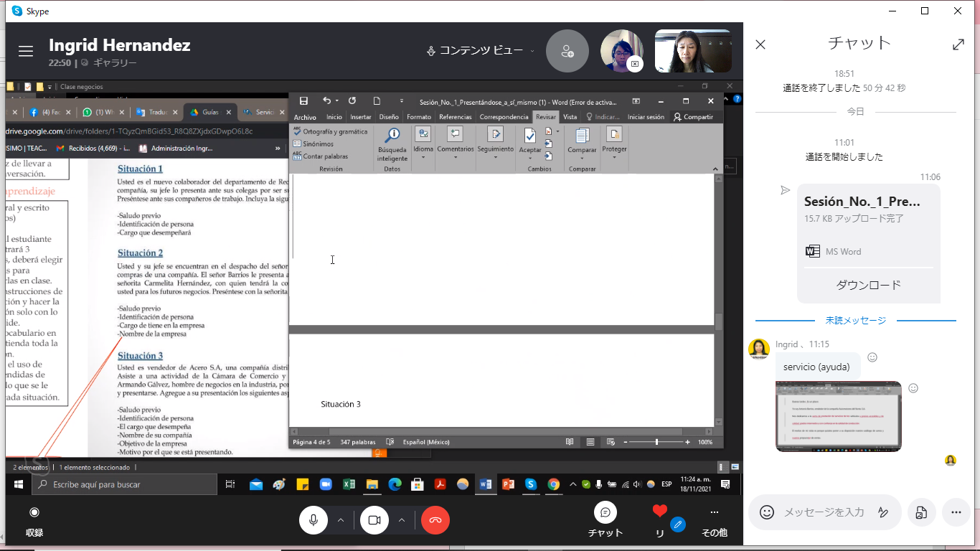This screenshot has width=980, height=551.
Task: Switch to the Vista tab in Word
Action: [x=570, y=117]
